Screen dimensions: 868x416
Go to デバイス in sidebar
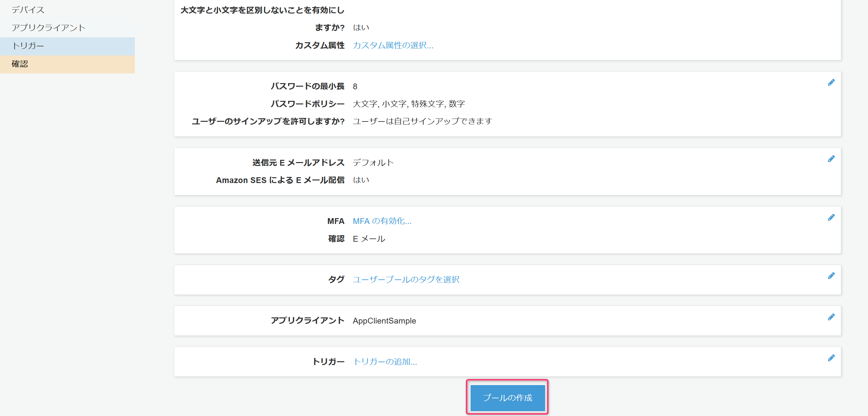point(28,10)
